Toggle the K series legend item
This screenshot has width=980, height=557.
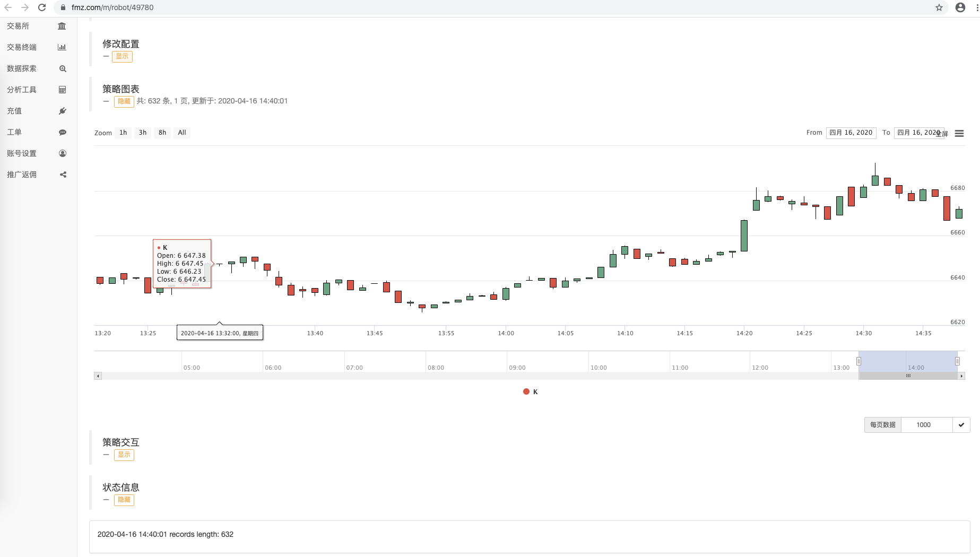[531, 392]
